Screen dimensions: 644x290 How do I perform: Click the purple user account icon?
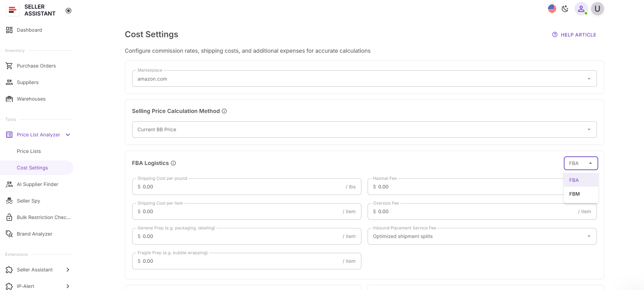[581, 9]
